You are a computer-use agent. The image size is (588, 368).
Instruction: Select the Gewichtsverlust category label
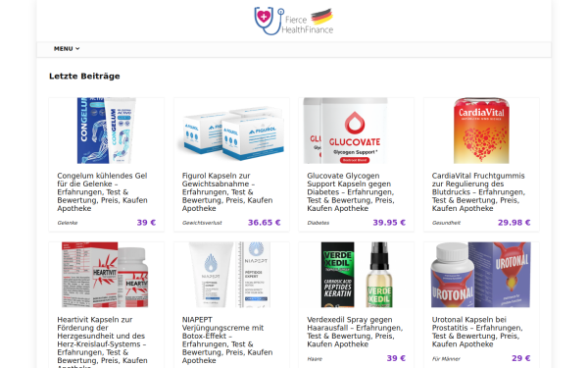[x=202, y=223]
